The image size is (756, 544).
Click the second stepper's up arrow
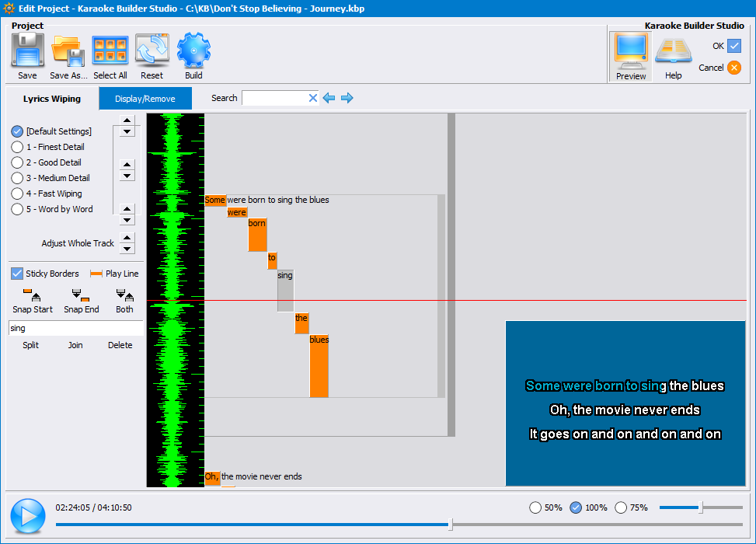click(x=127, y=165)
